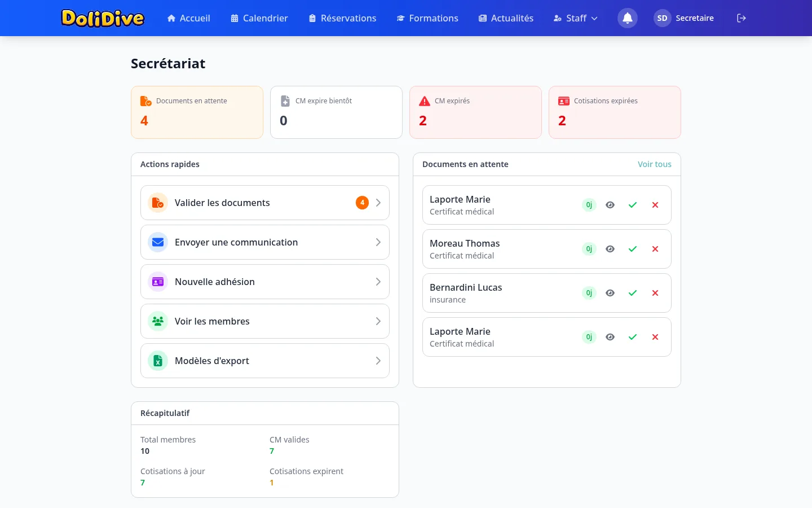Screen dimensions: 812x508
Task: Click the 0j badge on Moreau Thomas's row
Action: pos(589,249)
